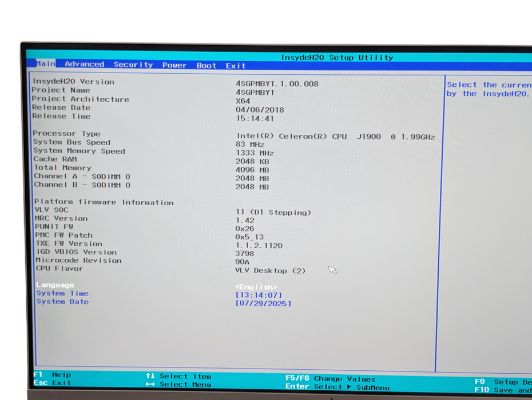This screenshot has width=532, height=400.
Task: Click the InsydeH20 Setup Utility title
Action: 338,58
